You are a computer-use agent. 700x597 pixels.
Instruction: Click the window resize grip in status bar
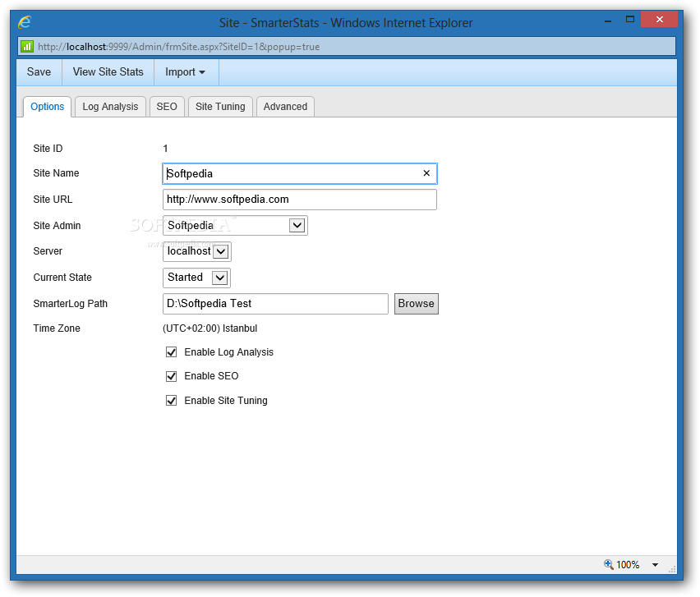[x=672, y=569]
